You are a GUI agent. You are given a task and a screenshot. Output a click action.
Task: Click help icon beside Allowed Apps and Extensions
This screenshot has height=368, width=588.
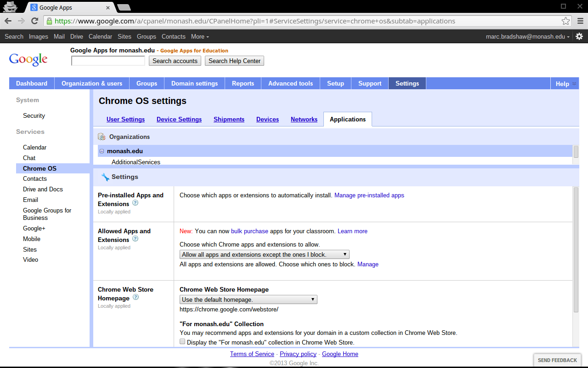click(x=135, y=239)
